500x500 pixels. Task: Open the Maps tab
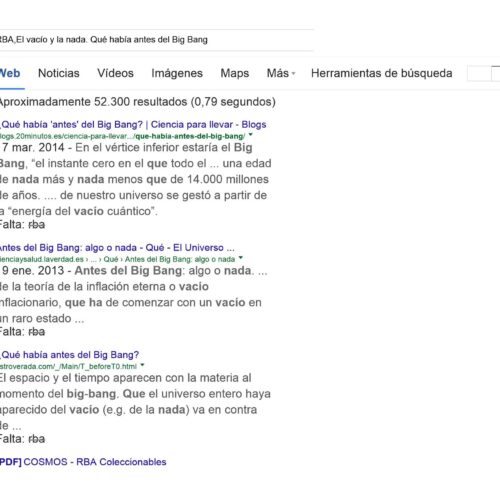(235, 73)
